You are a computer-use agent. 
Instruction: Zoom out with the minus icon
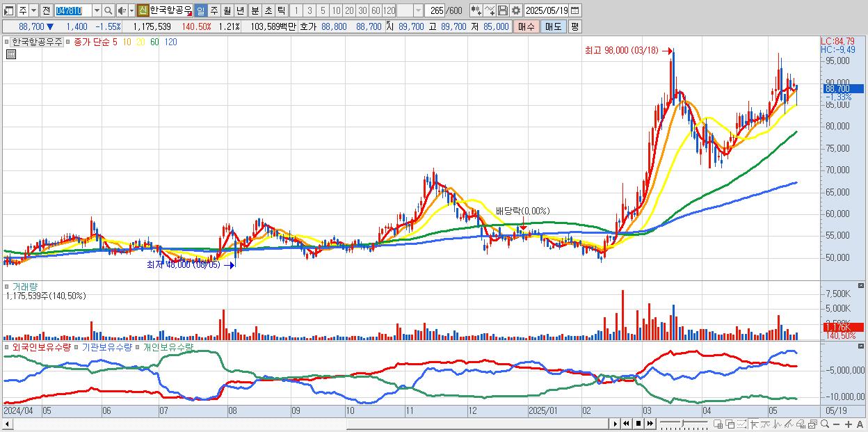pyautogui.click(x=836, y=424)
